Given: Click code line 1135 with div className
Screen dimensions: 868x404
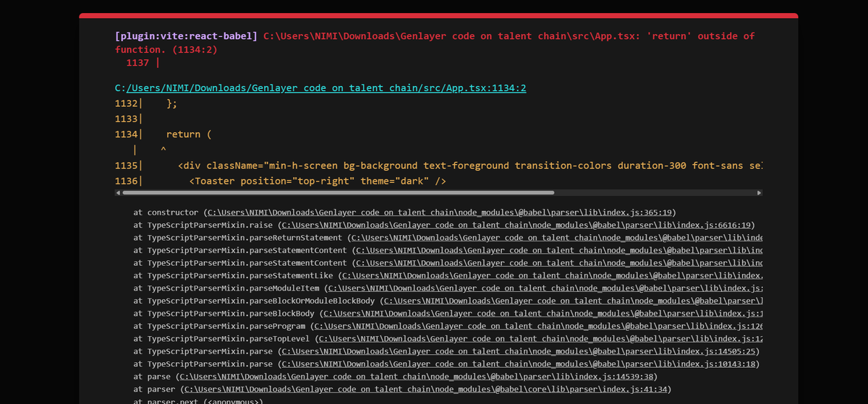Looking at the screenshot, I should [x=438, y=166].
